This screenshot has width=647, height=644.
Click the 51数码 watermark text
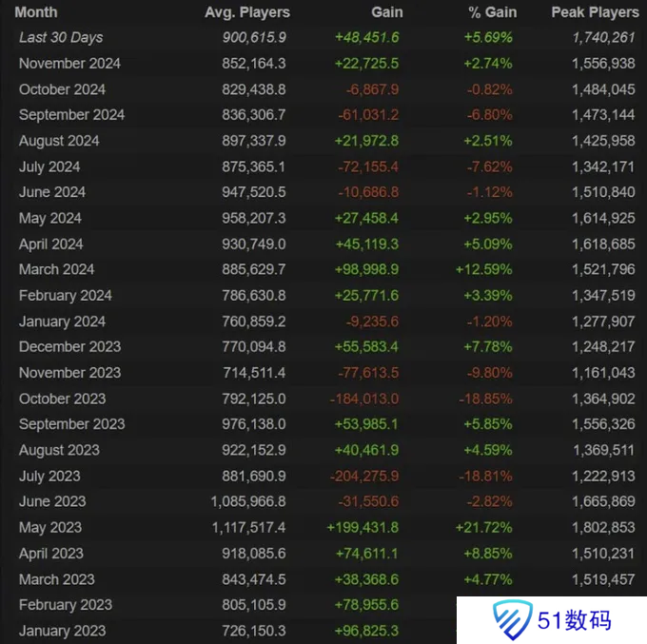pos(575,620)
